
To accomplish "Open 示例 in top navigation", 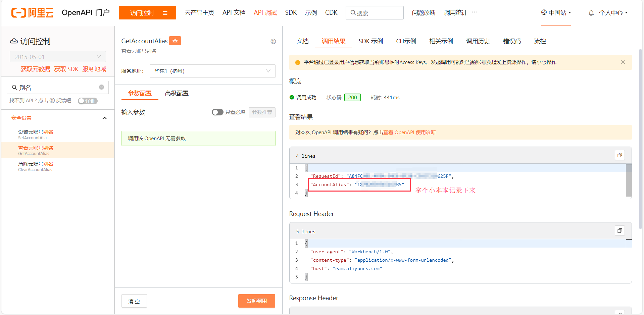I will (311, 13).
